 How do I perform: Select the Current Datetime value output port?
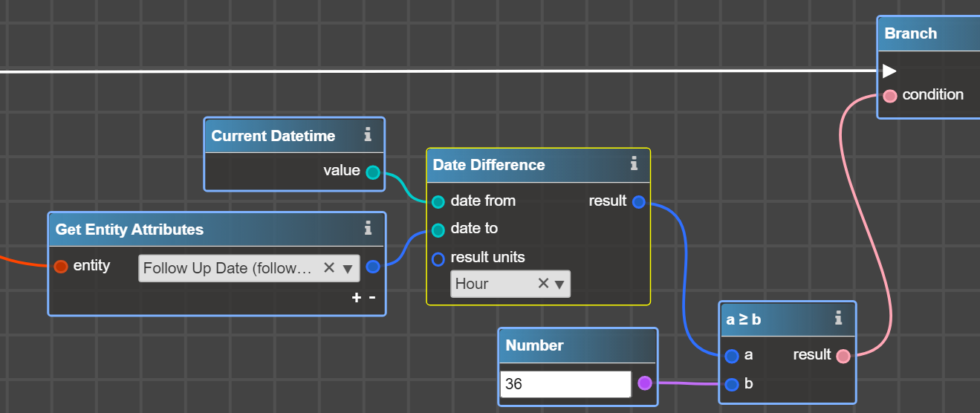coord(373,172)
